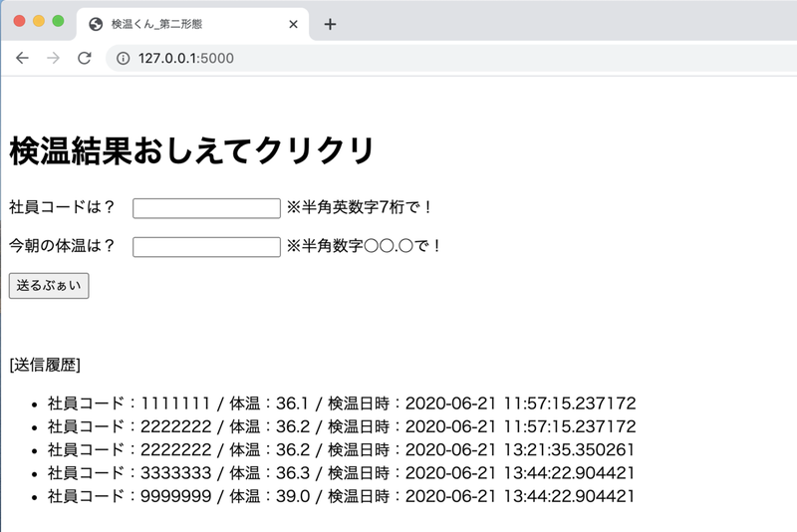The height and width of the screenshot is (532, 797).
Task: View site information icon in address bar
Action: (x=123, y=59)
